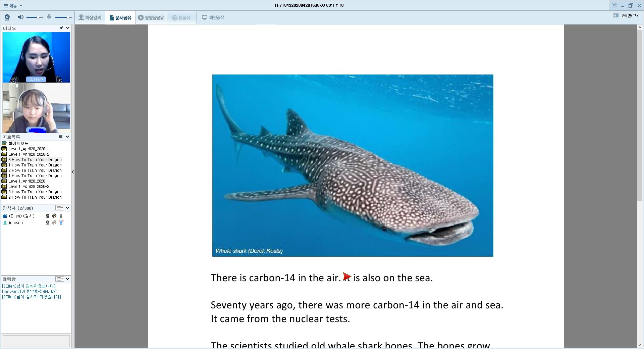
Task: Collapse the 채팅창 chat panel chevron
Action: 67,279
